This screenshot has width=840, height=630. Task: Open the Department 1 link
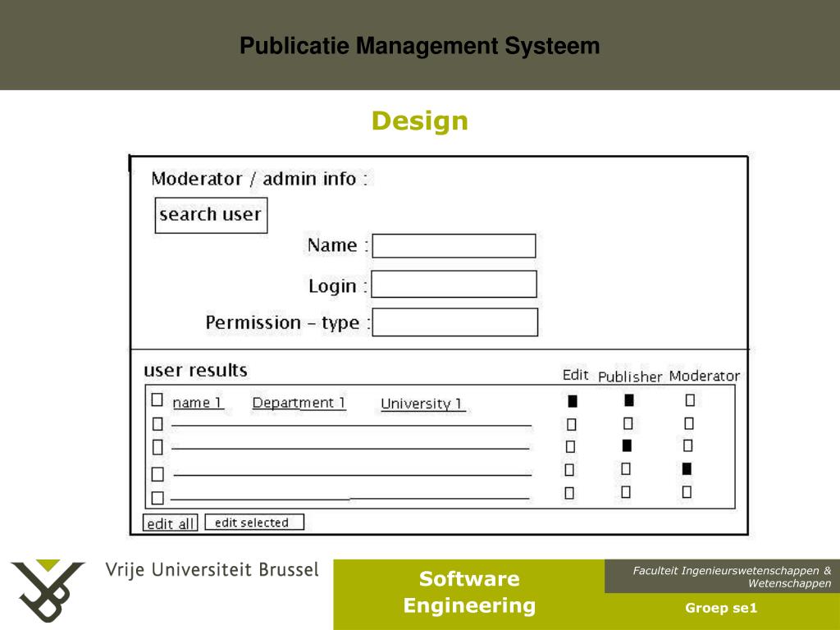tap(299, 403)
